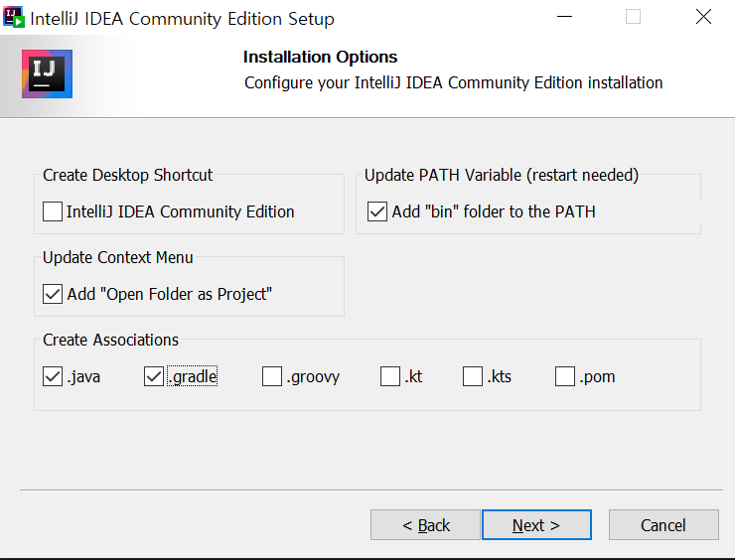Proceed with the Next button

click(x=536, y=525)
